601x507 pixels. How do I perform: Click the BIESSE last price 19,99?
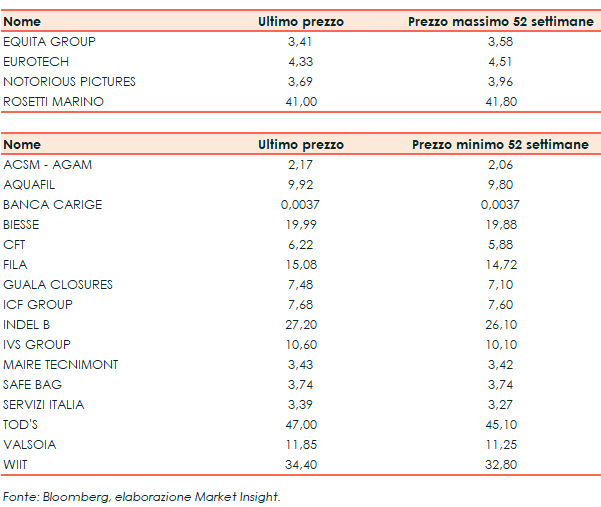click(x=300, y=224)
